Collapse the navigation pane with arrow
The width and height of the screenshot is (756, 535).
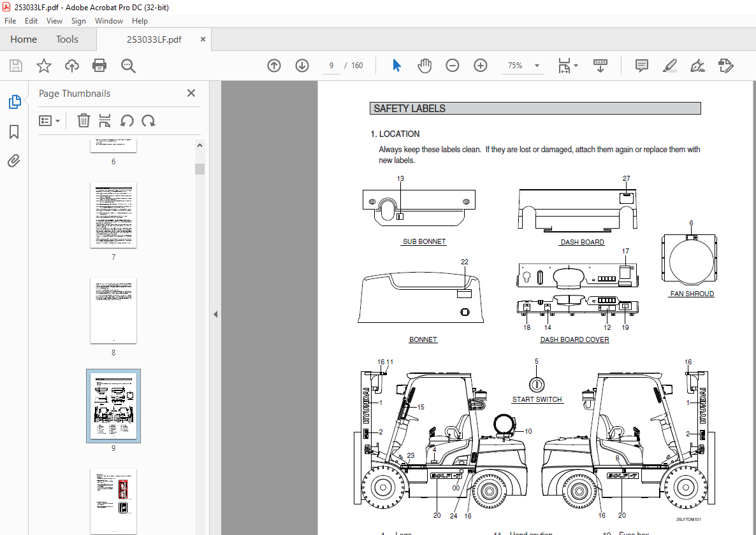(215, 315)
